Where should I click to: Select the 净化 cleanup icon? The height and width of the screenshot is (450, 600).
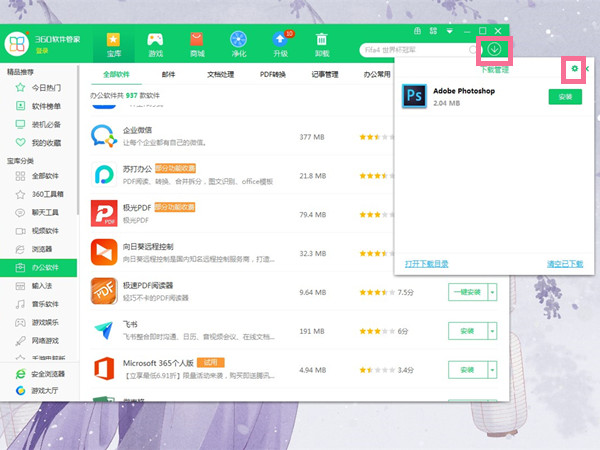[x=238, y=42]
